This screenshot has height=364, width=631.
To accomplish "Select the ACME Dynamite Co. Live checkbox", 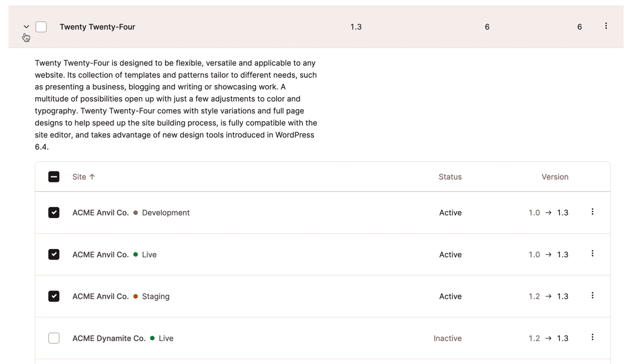I will [54, 338].
